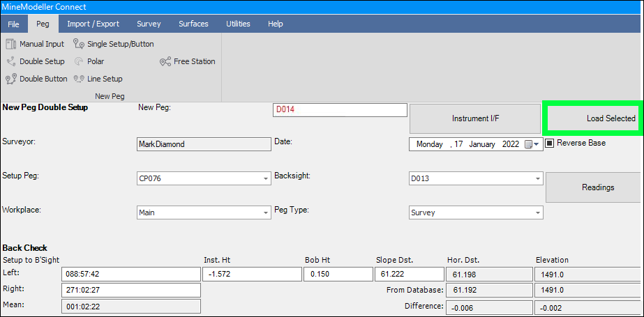Screen dimensions: 644x317
Task: Click the Load Selected button
Action: pyautogui.click(x=592, y=118)
